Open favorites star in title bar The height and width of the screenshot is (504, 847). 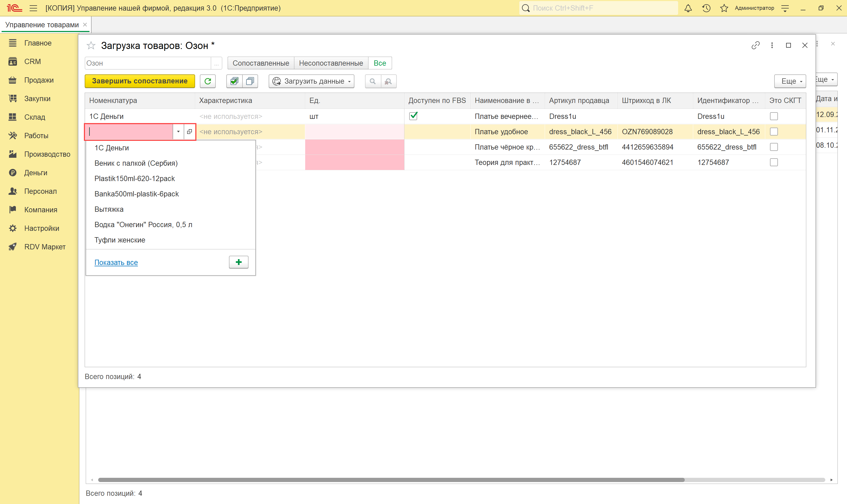[724, 8]
